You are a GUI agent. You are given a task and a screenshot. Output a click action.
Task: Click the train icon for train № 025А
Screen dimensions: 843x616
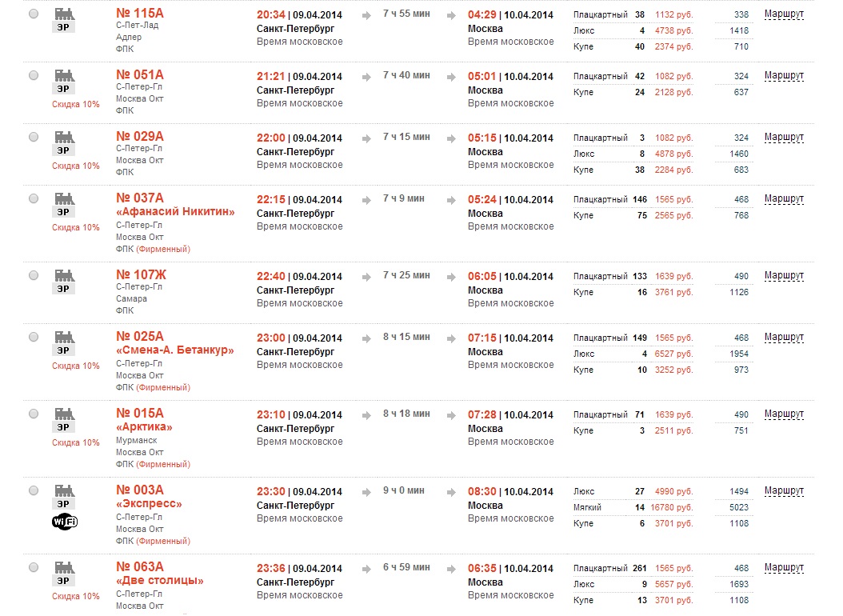click(x=64, y=336)
